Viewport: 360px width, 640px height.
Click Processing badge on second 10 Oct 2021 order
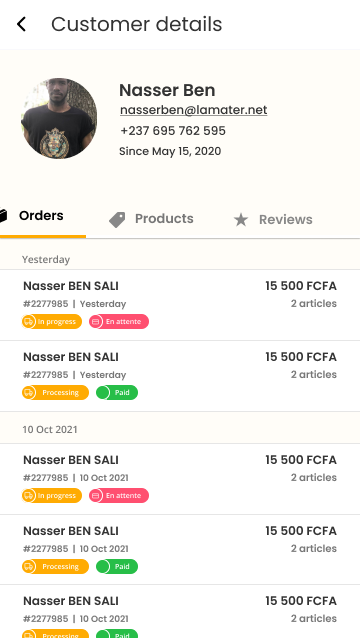pyautogui.click(x=56, y=567)
